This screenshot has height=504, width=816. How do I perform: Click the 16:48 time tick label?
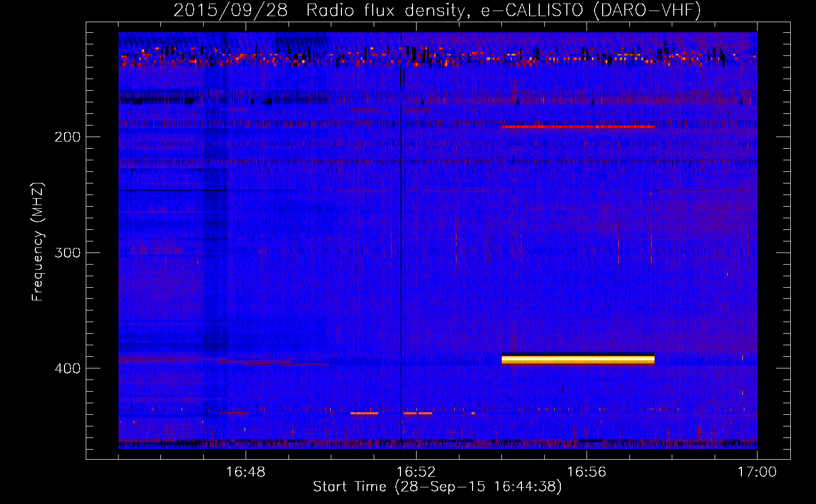[x=246, y=472]
